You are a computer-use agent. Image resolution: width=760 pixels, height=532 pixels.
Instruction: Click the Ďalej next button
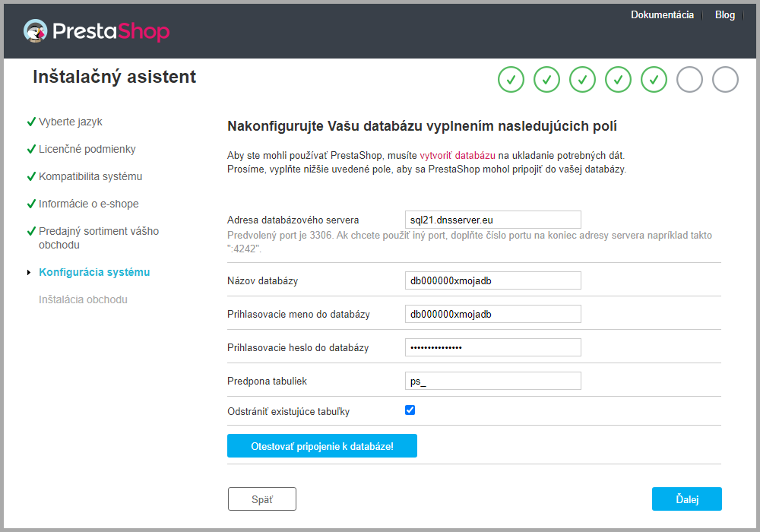(x=687, y=499)
